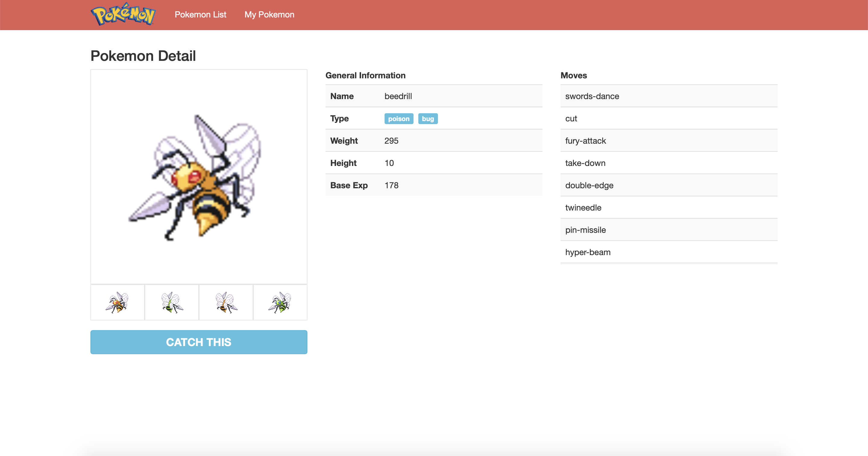Go to My Pokemon page
This screenshot has height=456, width=868.
(269, 14)
